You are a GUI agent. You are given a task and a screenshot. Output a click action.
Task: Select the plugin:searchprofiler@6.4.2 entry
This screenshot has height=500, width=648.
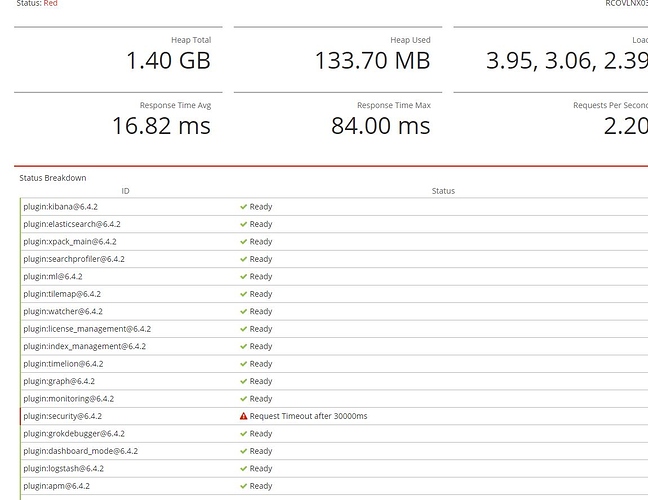pos(74,259)
